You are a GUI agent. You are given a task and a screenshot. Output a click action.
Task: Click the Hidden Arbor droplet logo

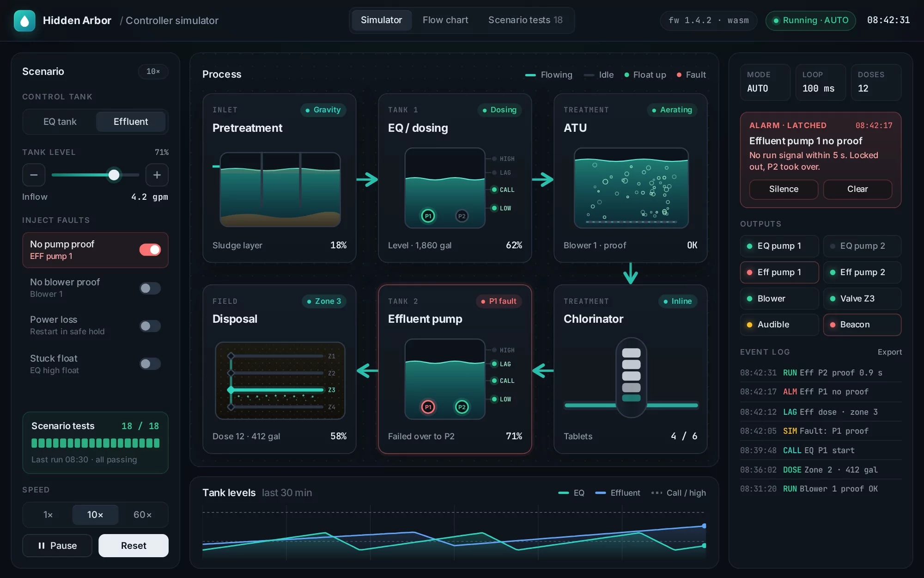click(24, 20)
